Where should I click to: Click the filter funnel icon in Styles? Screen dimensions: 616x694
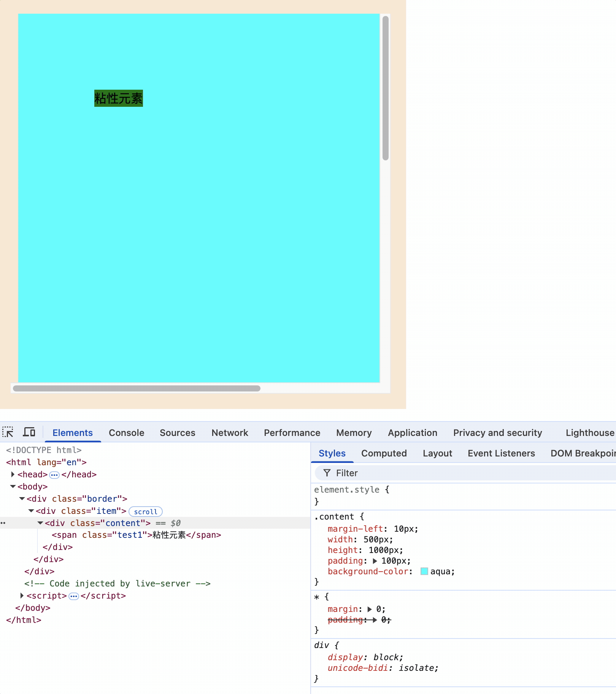point(327,473)
